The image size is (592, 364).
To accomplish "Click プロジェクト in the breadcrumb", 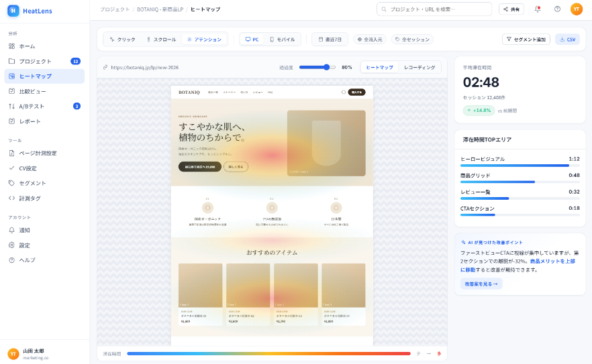I will coord(115,9).
